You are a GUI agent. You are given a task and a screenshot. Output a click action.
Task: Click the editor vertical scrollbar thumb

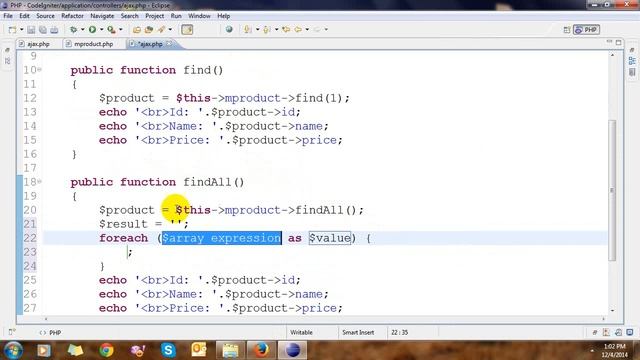(x=612, y=190)
